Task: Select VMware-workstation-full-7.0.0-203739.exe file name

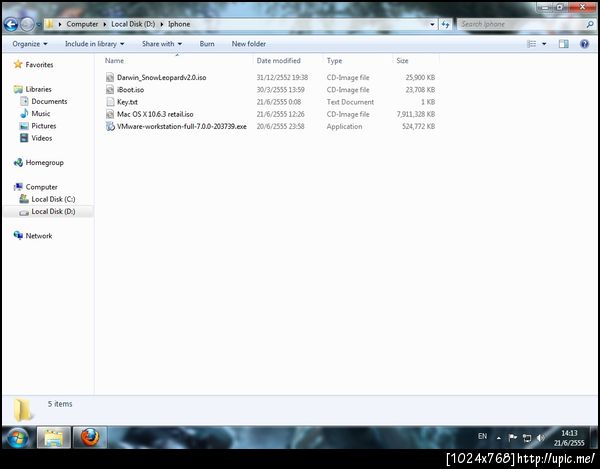Action: [x=182, y=127]
